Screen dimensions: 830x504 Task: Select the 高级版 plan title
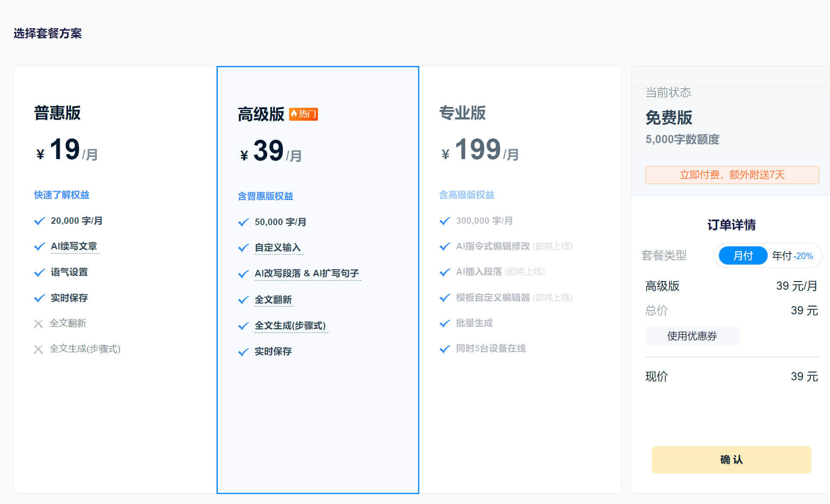click(261, 114)
